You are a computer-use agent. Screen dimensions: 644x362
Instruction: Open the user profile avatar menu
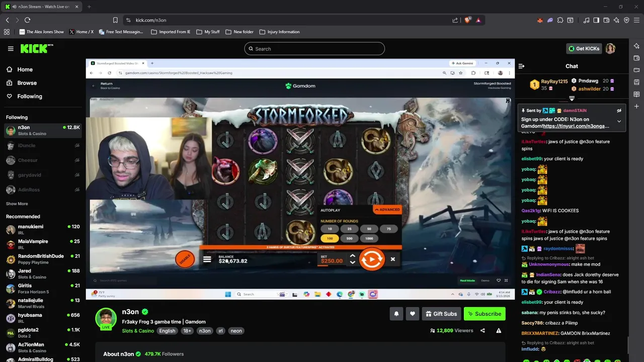coord(610,49)
